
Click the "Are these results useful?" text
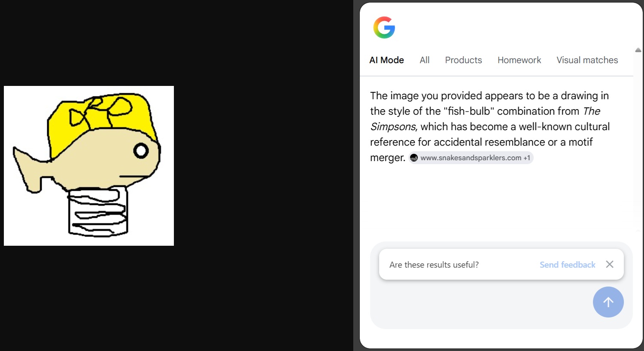434,265
